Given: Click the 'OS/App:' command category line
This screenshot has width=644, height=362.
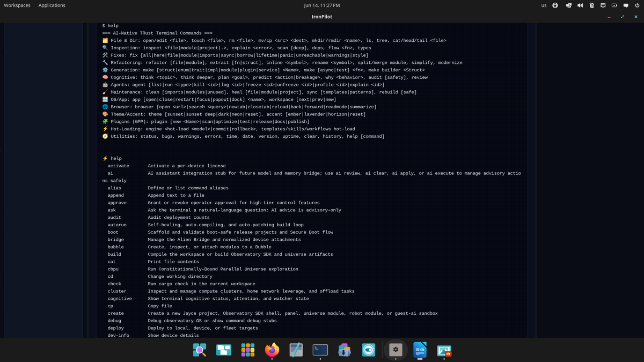Looking at the screenshot, I should coord(219,99).
